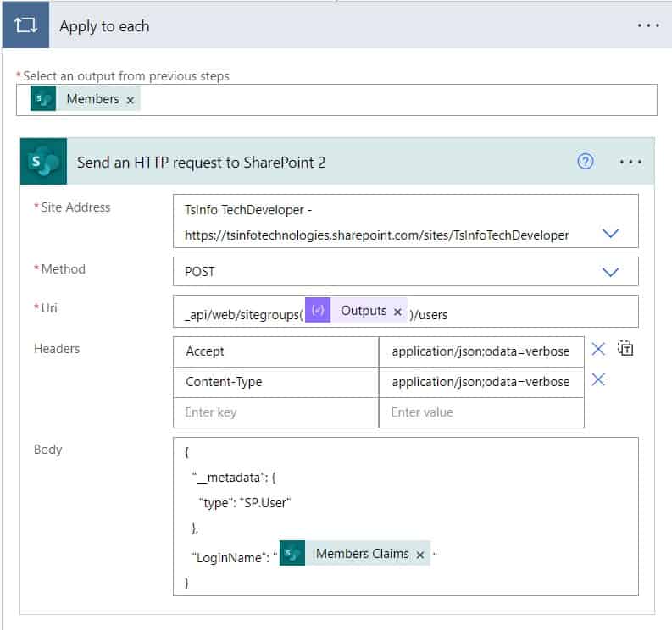The image size is (672, 630).
Task: Click the Apply to each loop icon
Action: click(25, 25)
